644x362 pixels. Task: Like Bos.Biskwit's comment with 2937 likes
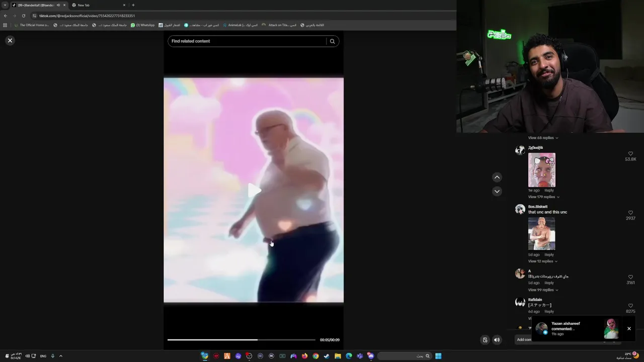click(x=630, y=213)
